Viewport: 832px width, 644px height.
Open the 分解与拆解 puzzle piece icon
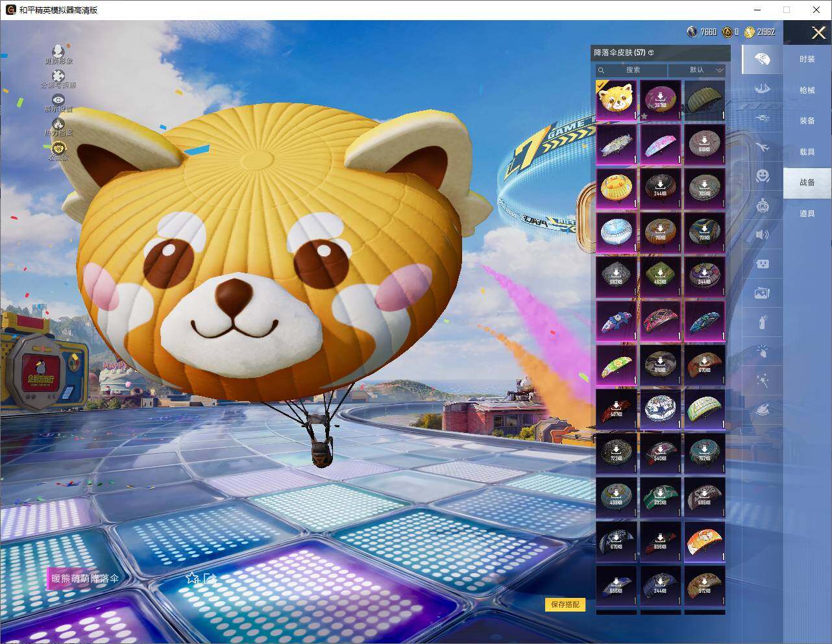pos(58,76)
